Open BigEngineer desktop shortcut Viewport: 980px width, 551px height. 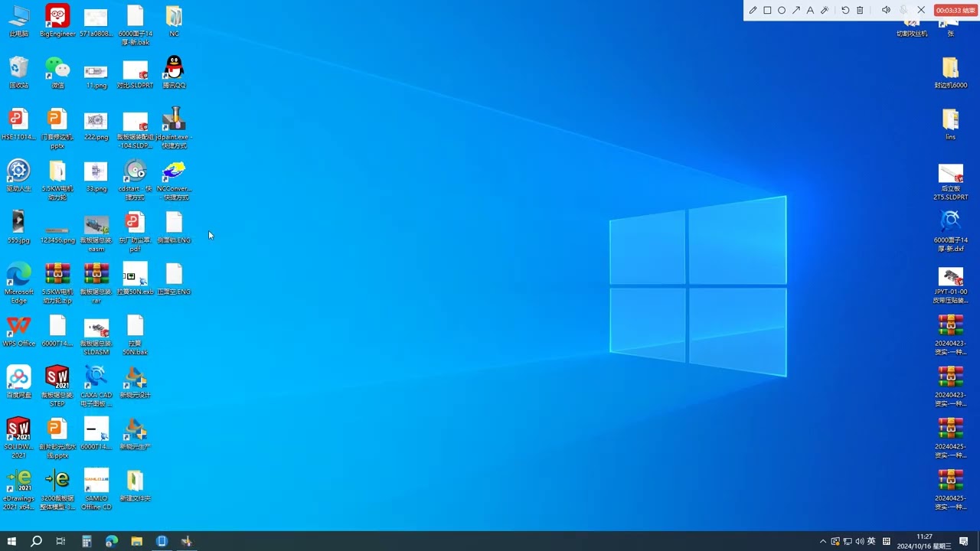click(57, 21)
